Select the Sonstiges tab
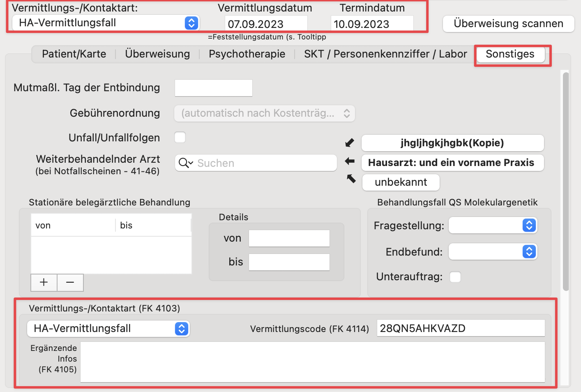Screen dimensions: 581x392 pyautogui.click(x=510, y=54)
